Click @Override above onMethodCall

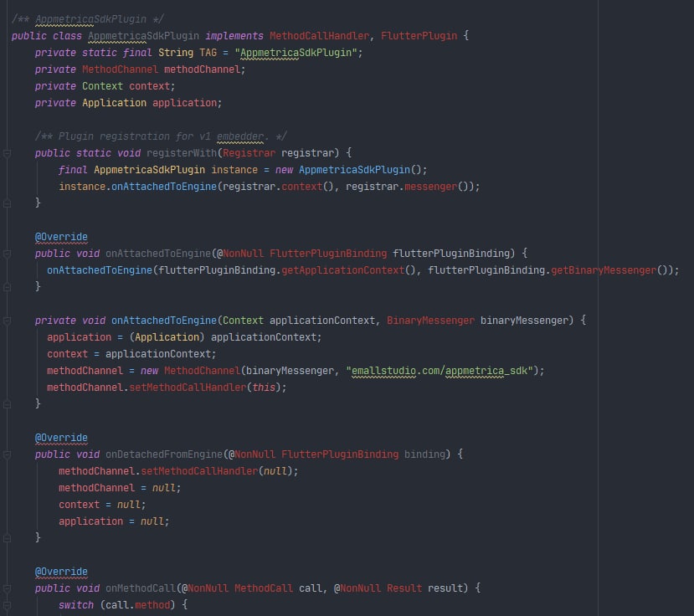pos(61,572)
